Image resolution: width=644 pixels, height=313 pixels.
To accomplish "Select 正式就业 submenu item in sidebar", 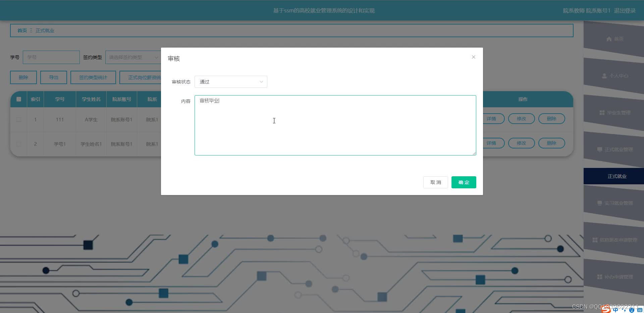I will pos(614,176).
